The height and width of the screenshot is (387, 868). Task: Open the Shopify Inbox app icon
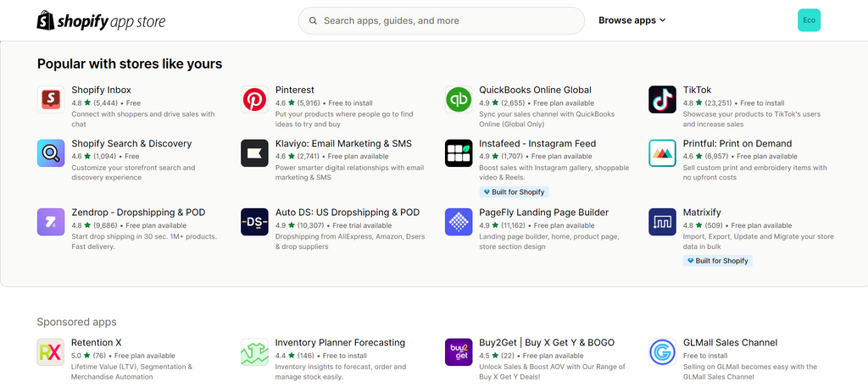(x=51, y=100)
